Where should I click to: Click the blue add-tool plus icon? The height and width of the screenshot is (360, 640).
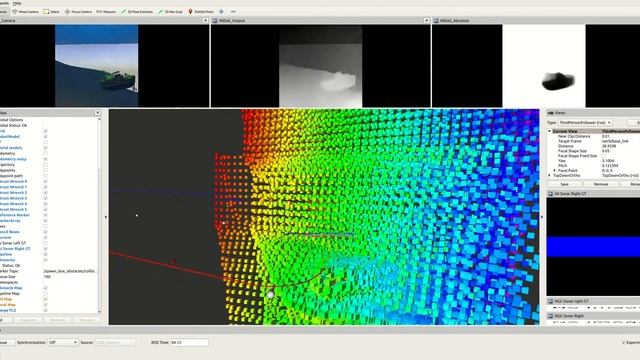coord(221,12)
